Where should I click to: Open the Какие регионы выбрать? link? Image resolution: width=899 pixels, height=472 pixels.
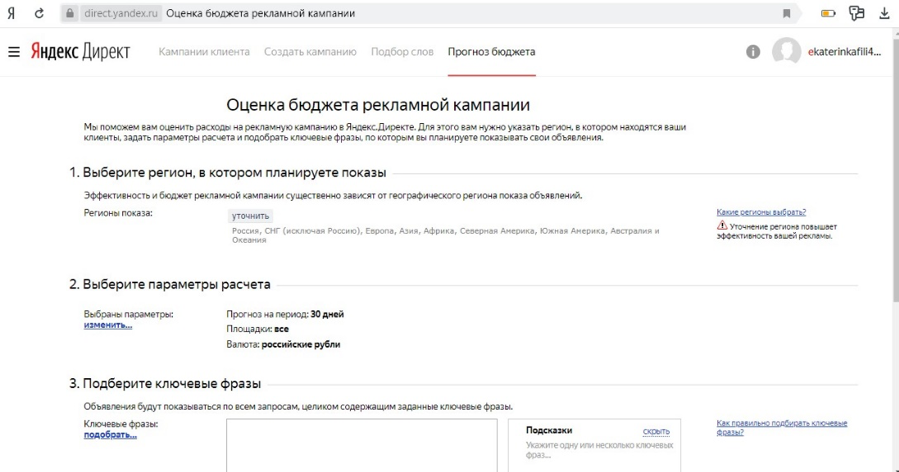tap(761, 212)
